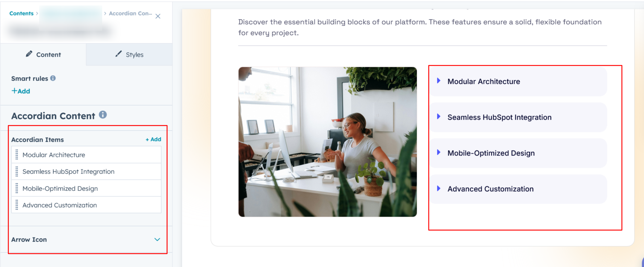Close the module editor panel
644x267 pixels.
158,16
